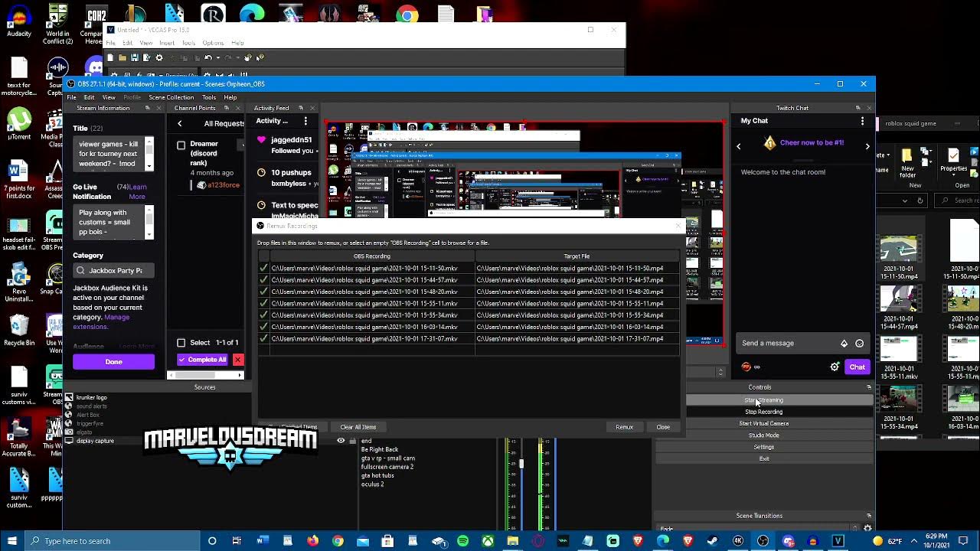This screenshot has height=551, width=980.
Task: Open Manage extensions link
Action: (x=101, y=322)
